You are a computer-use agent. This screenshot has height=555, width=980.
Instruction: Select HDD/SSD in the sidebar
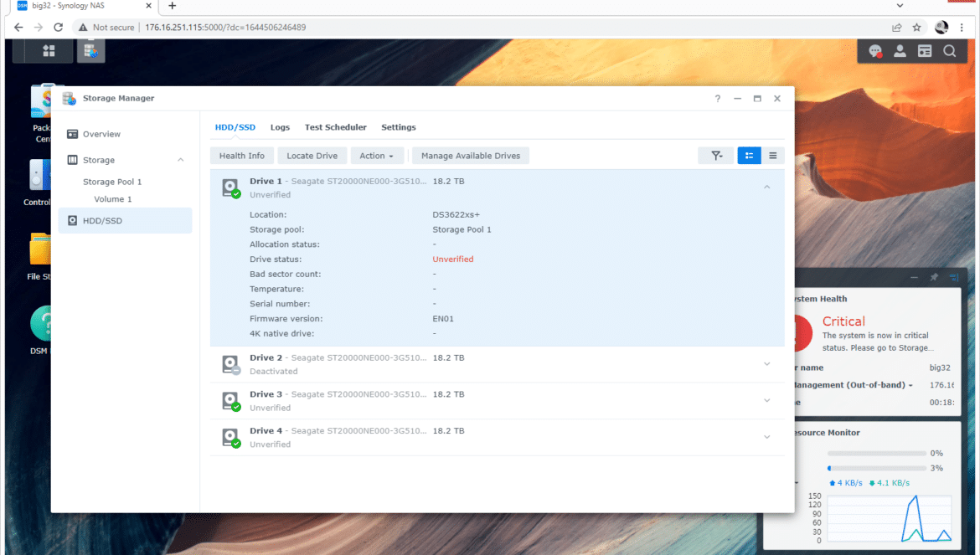[x=125, y=220]
